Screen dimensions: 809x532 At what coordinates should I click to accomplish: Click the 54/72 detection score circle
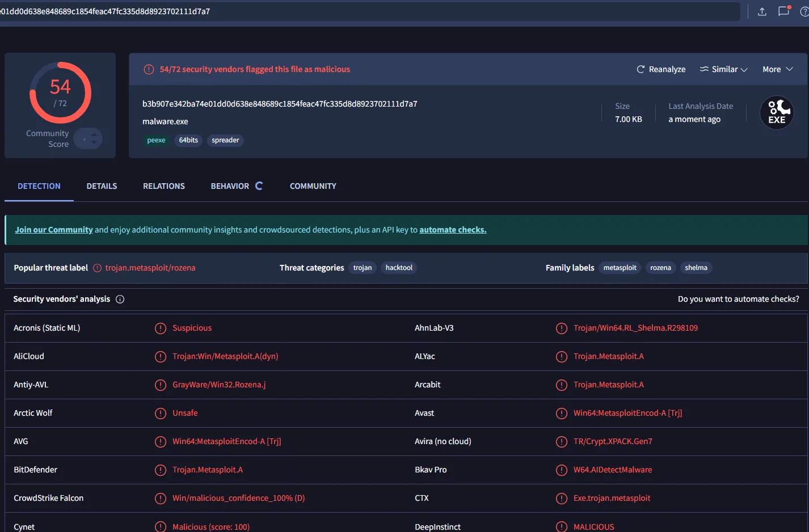[60, 93]
